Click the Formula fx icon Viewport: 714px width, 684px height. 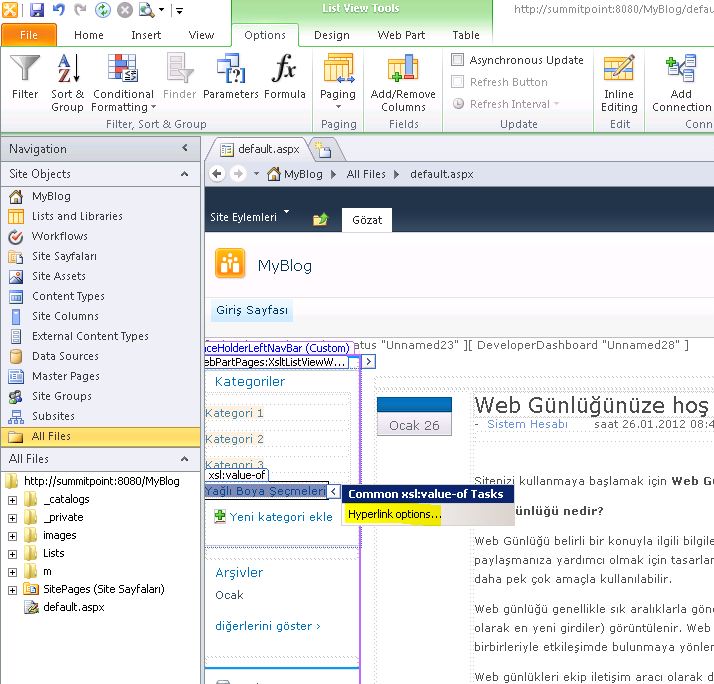285,78
